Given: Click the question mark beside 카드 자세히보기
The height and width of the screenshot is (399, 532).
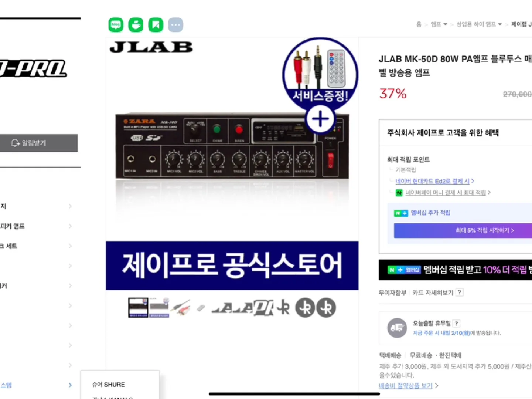Looking at the screenshot, I should (459, 293).
